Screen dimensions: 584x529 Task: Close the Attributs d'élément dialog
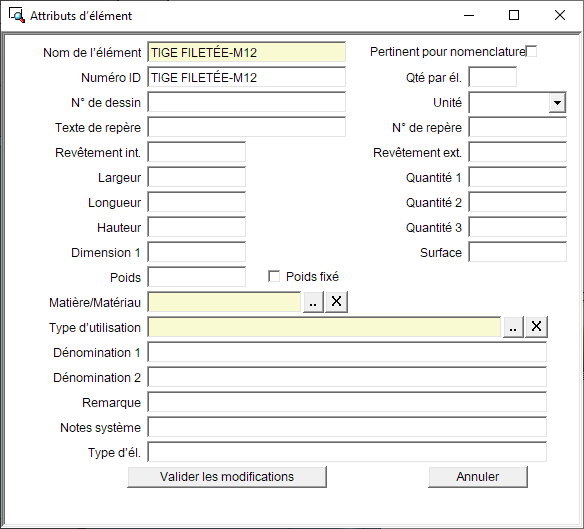click(560, 15)
